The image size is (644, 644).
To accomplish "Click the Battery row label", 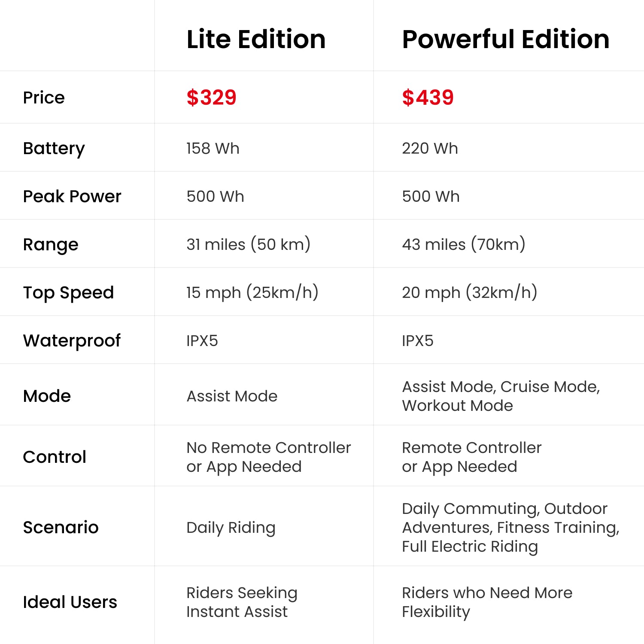I will pos(54,149).
